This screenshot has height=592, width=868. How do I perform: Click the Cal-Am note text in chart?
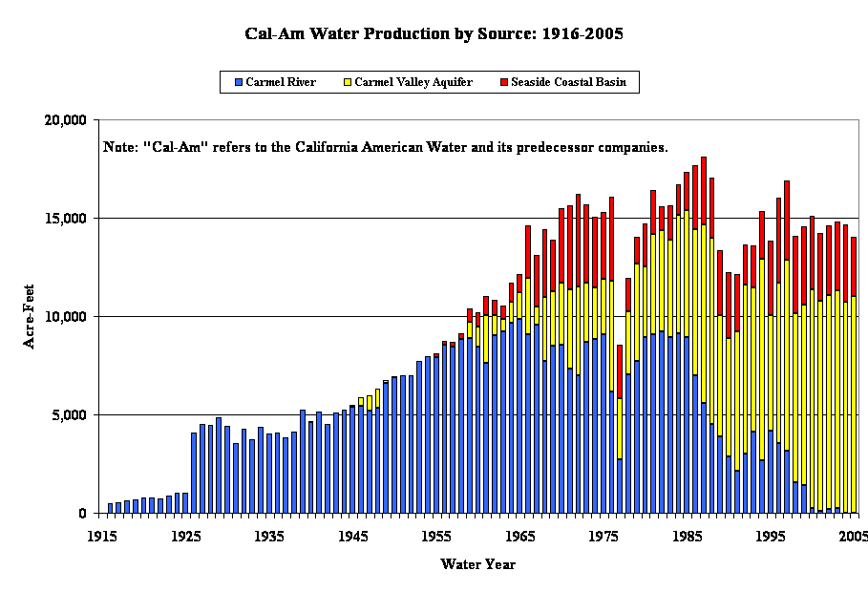coord(385,147)
